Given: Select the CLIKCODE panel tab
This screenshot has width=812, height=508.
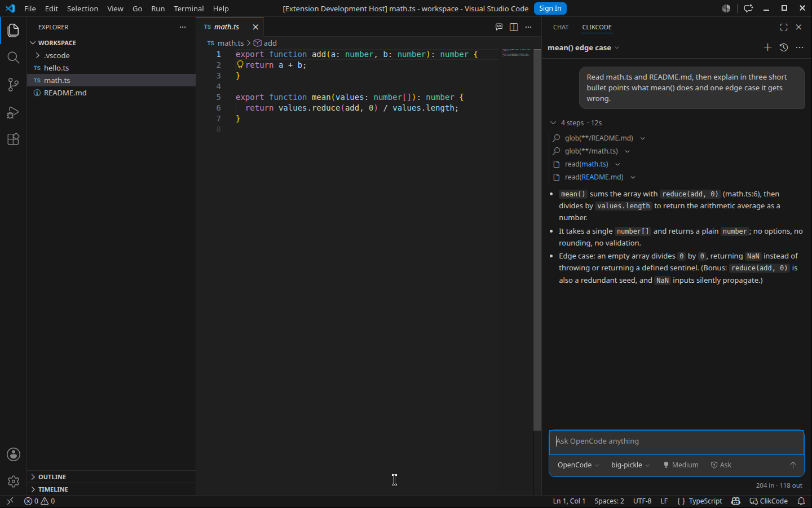Looking at the screenshot, I should [597, 27].
